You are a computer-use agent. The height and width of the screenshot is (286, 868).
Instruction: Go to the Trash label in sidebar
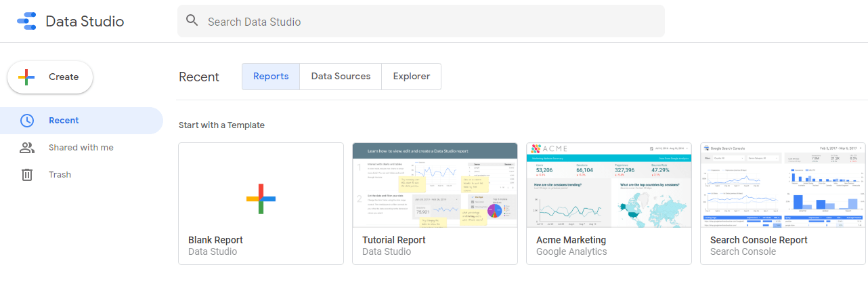point(60,175)
